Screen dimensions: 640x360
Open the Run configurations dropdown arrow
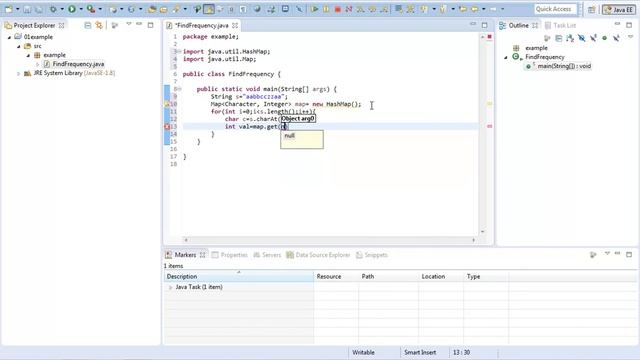(x=81, y=9)
